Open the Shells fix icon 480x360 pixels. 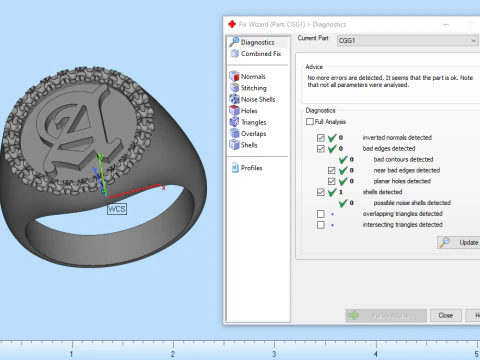234,145
